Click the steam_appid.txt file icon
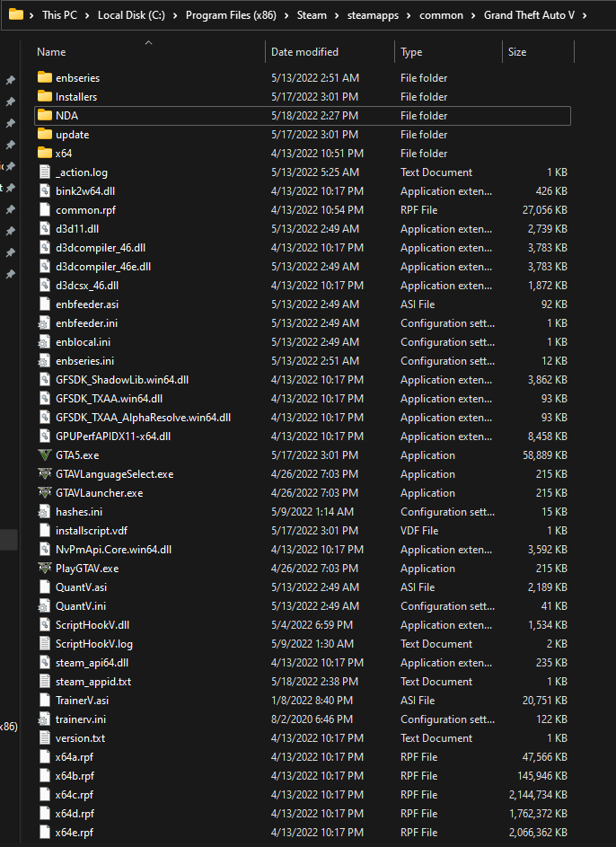Viewport: 616px width, 847px height. point(45,682)
